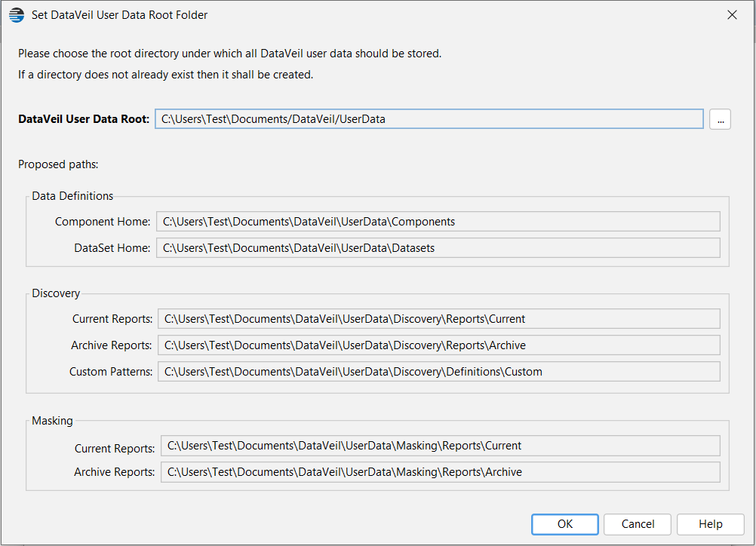Click the 'DataSet Home:' label
Viewport: 756px width, 546px height.
112,247
